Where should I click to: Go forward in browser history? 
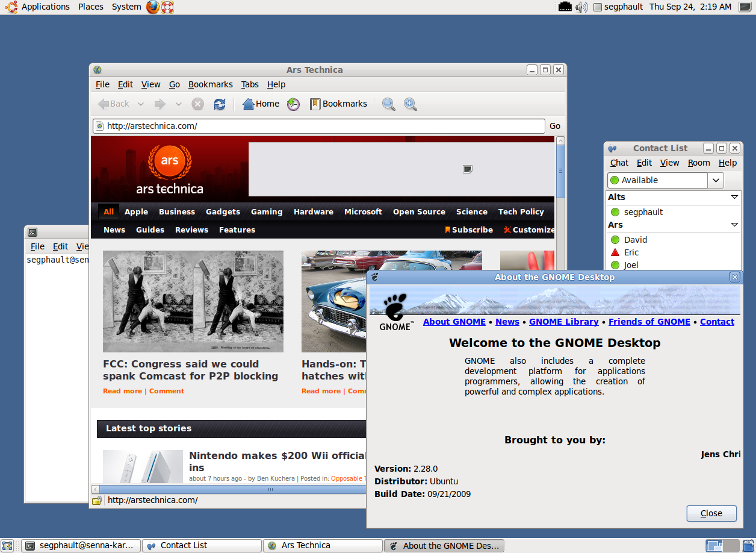pyautogui.click(x=160, y=104)
